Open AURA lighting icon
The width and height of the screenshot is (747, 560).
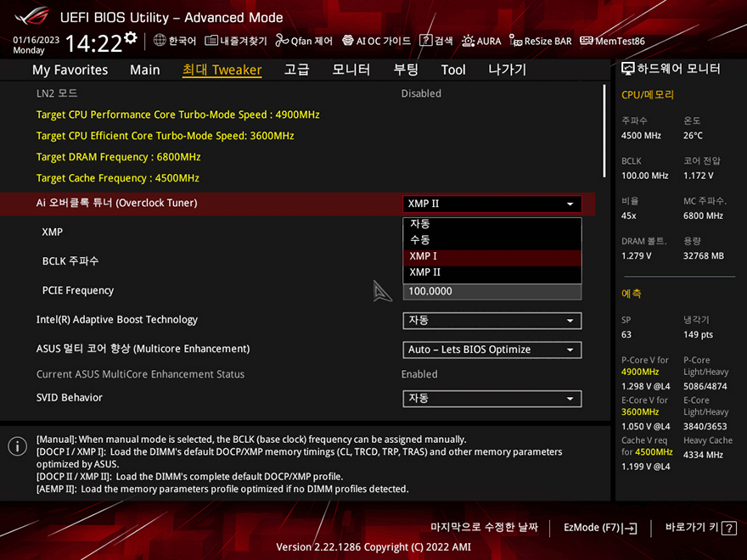468,41
